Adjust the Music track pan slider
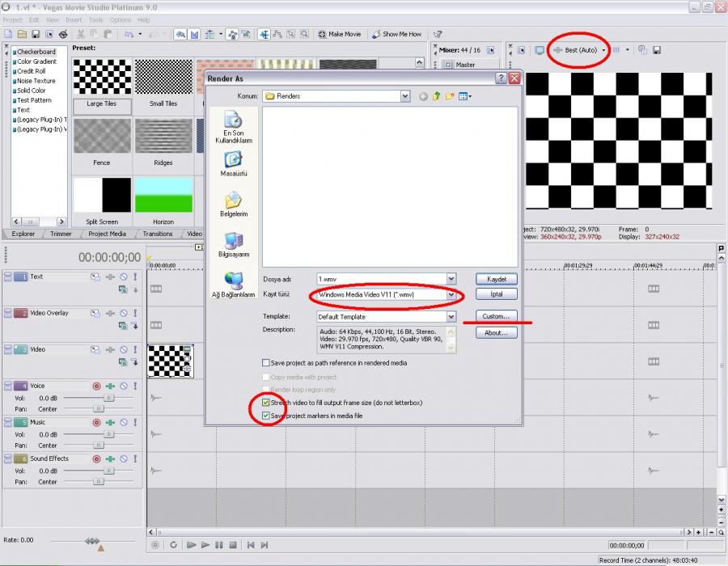The image size is (728, 566). [99, 446]
